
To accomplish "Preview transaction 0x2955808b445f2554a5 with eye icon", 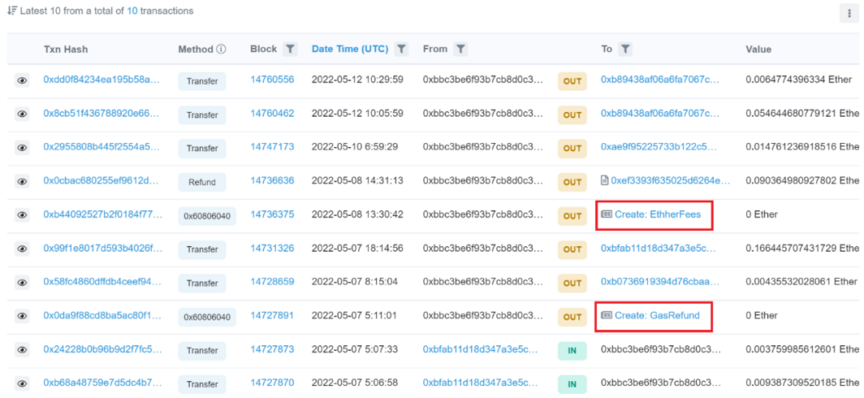I will click(x=22, y=148).
